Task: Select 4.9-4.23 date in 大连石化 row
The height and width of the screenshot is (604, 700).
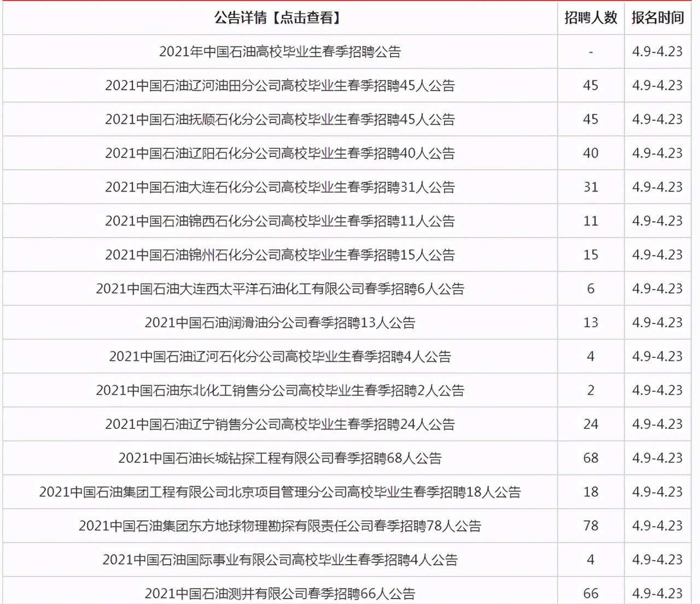Action: coord(658,187)
